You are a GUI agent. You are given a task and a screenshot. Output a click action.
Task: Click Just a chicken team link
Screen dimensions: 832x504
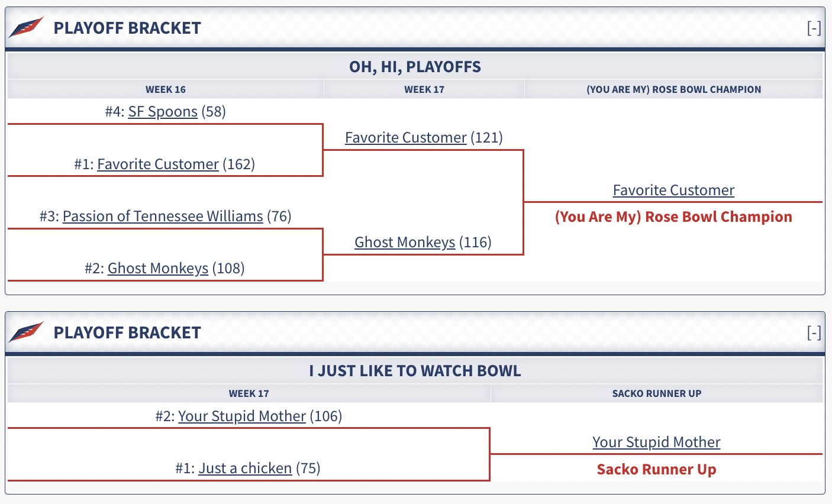pyautogui.click(x=245, y=468)
